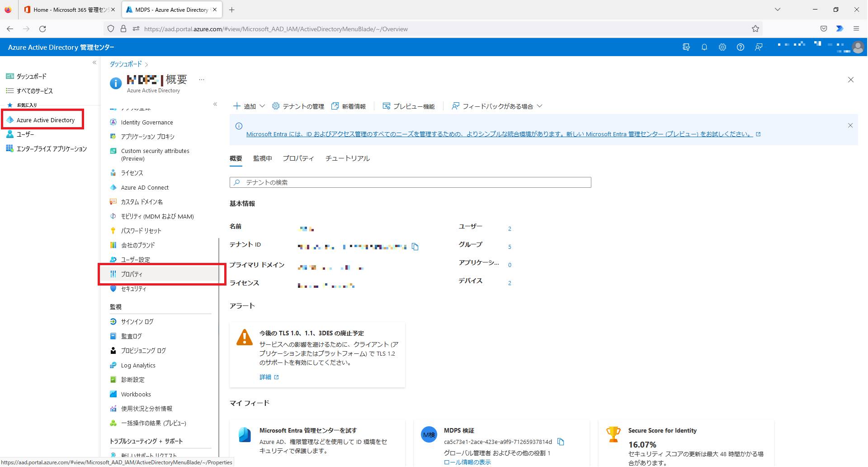Image resolution: width=868 pixels, height=467 pixels.
Task: Open the notifications bell icon
Action: tap(704, 47)
